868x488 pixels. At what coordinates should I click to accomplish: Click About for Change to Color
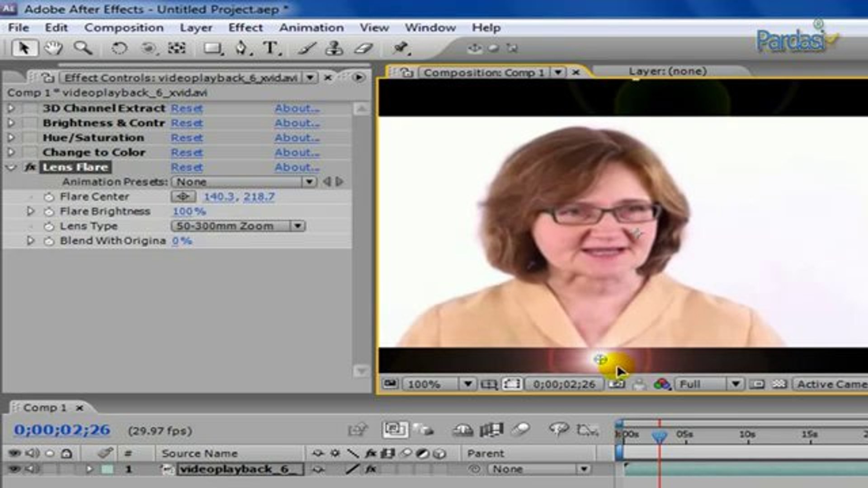297,153
